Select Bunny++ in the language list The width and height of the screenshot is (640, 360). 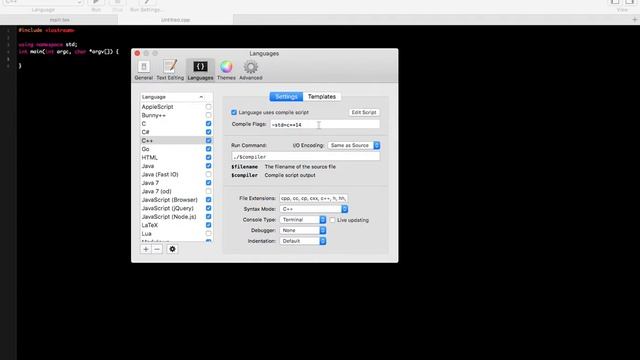[153, 116]
